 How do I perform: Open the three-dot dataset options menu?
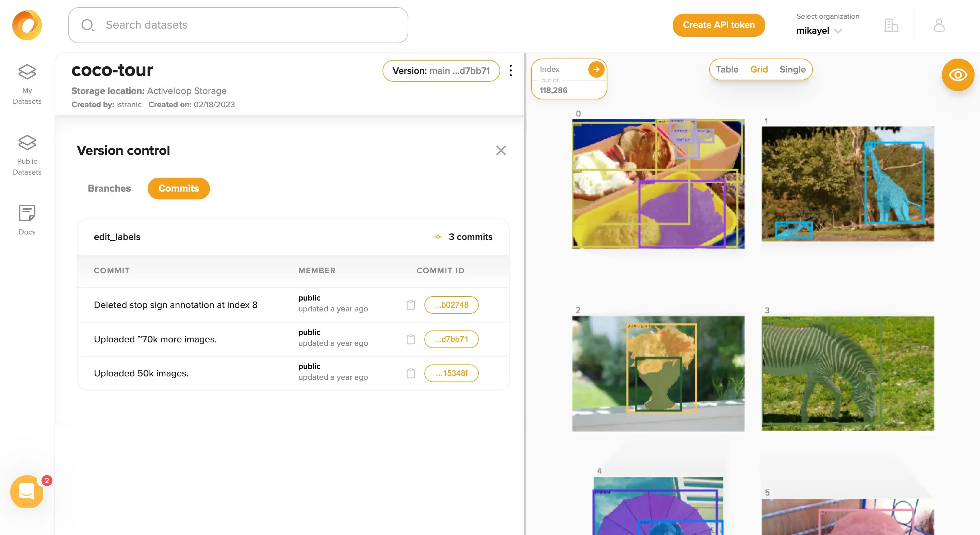point(510,70)
